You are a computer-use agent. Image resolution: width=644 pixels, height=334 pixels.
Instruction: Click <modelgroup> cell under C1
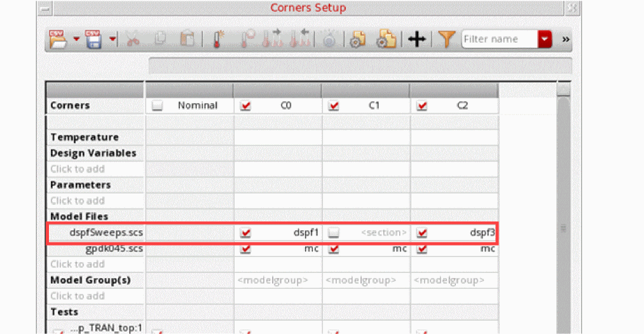pyautogui.click(x=361, y=280)
